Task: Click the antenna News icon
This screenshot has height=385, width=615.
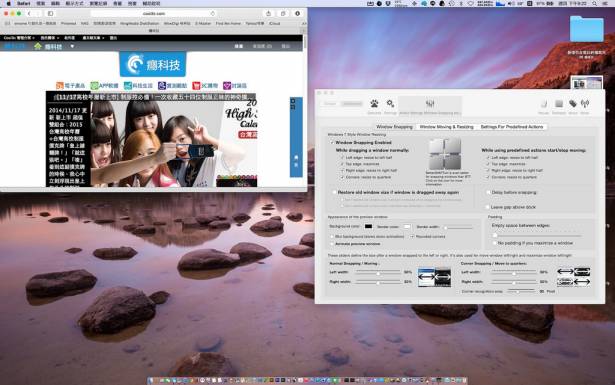Action: pyautogui.click(x=585, y=104)
